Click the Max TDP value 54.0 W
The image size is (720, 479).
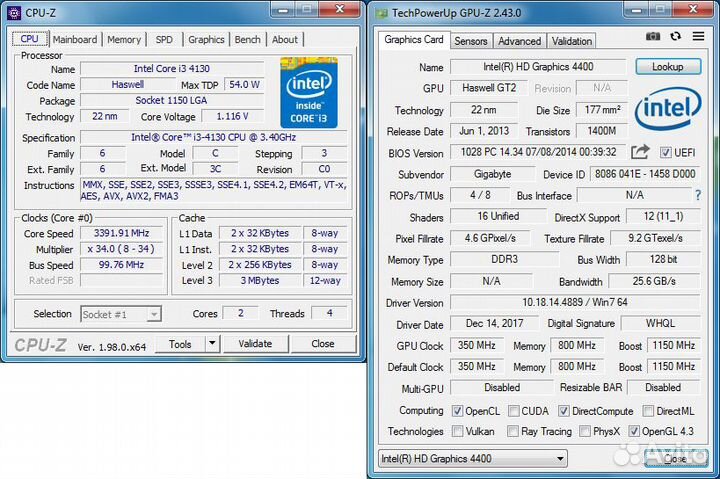point(244,85)
